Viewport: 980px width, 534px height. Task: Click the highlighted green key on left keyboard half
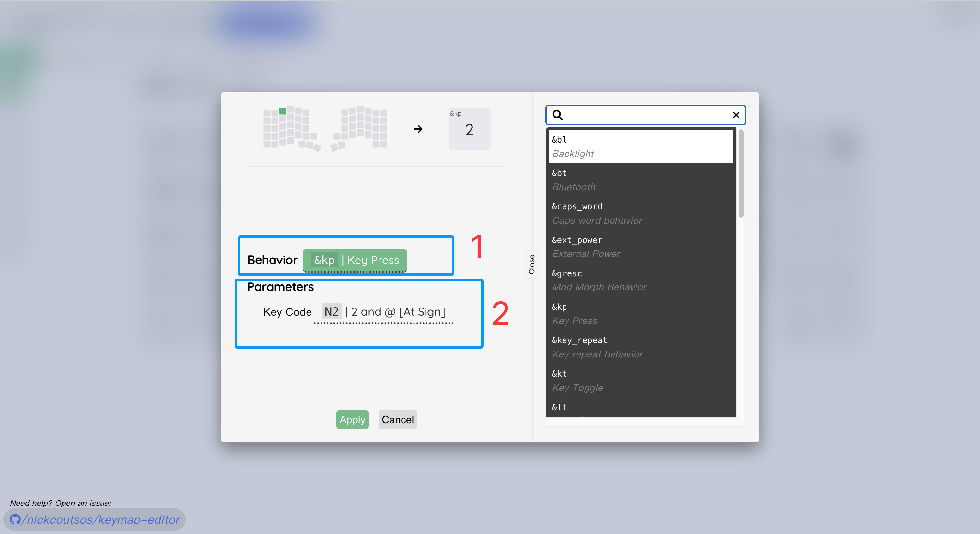click(x=282, y=111)
